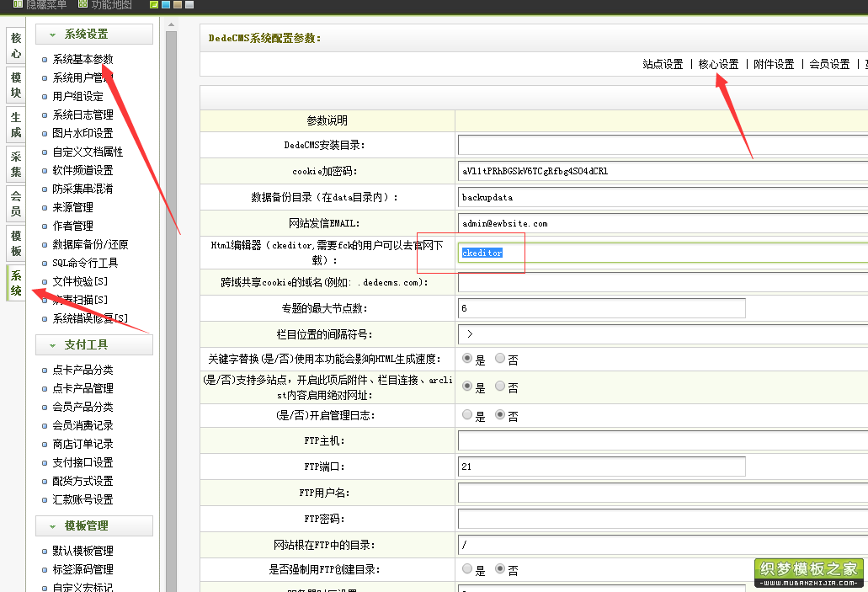This screenshot has height=592, width=868.
Task: Open 汇款账号设置 in the sidebar
Action: [83, 499]
